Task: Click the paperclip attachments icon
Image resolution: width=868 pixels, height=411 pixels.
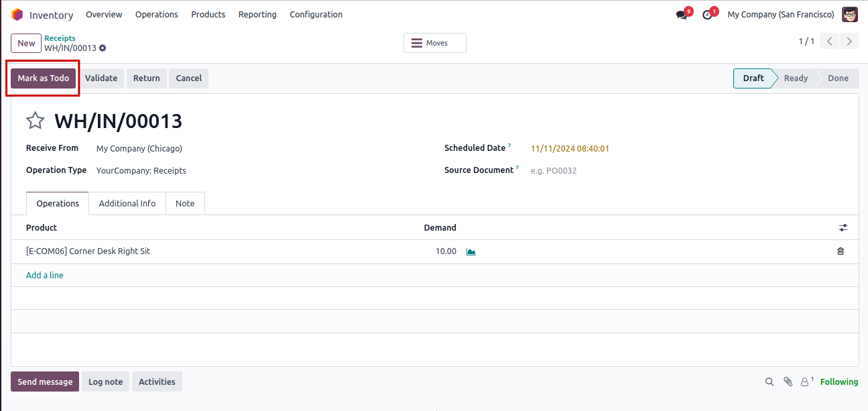Action: click(788, 381)
